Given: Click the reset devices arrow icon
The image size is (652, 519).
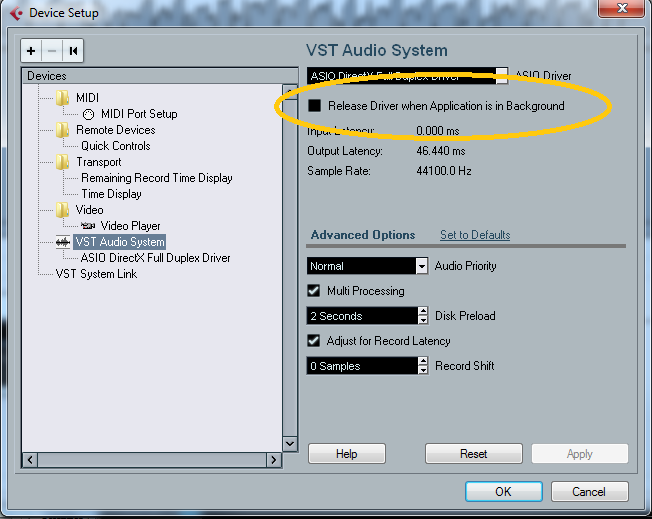Looking at the screenshot, I should 73,50.
